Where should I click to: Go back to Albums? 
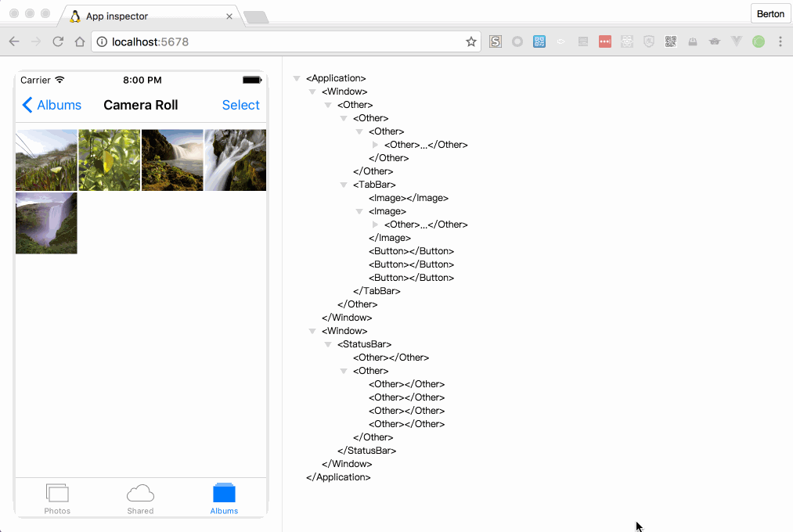52,105
